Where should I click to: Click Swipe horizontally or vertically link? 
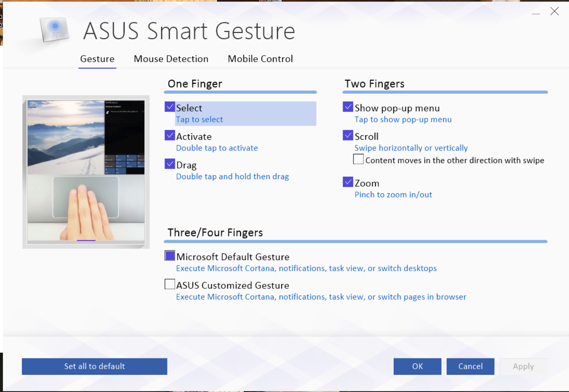411,148
